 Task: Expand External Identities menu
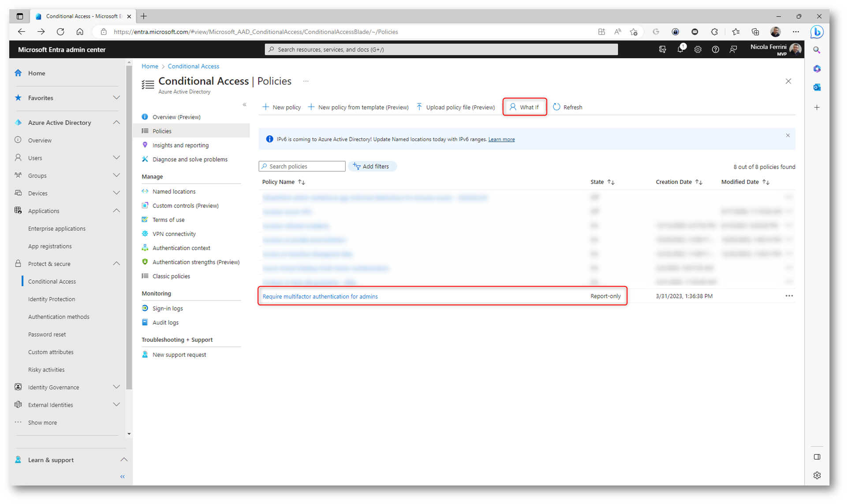[x=116, y=404]
